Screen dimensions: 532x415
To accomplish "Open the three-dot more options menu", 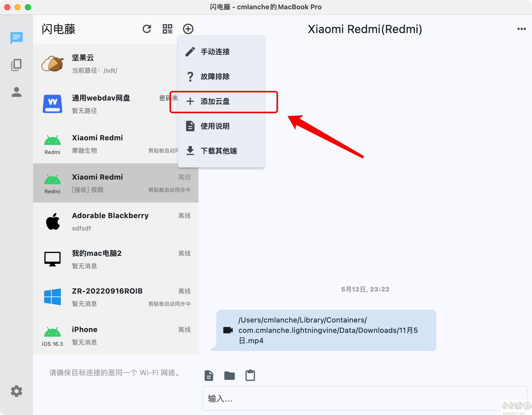I will pyautogui.click(x=521, y=29).
